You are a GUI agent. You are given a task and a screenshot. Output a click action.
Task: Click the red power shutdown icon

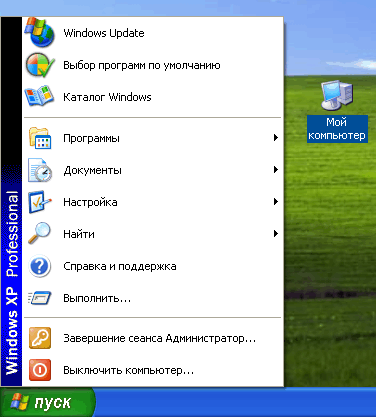coord(40,370)
